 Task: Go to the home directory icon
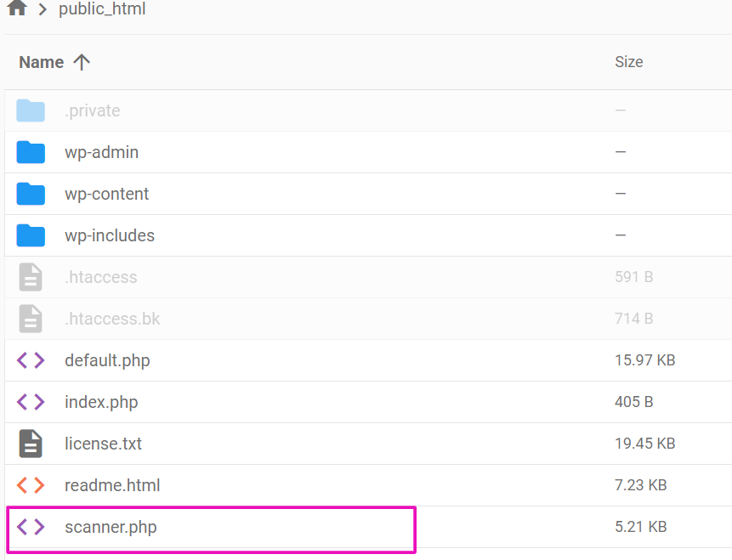[x=17, y=8]
